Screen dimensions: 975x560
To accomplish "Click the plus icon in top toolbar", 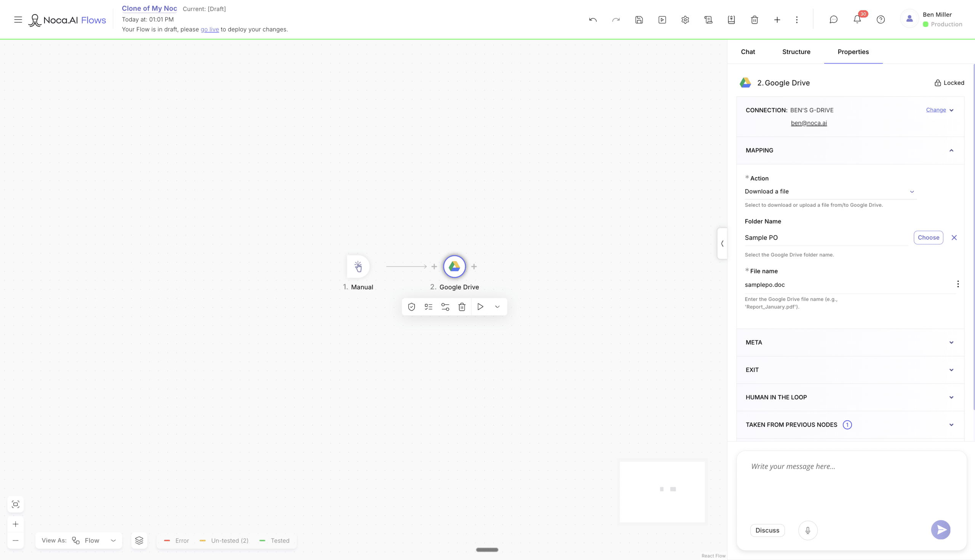I will (x=777, y=20).
